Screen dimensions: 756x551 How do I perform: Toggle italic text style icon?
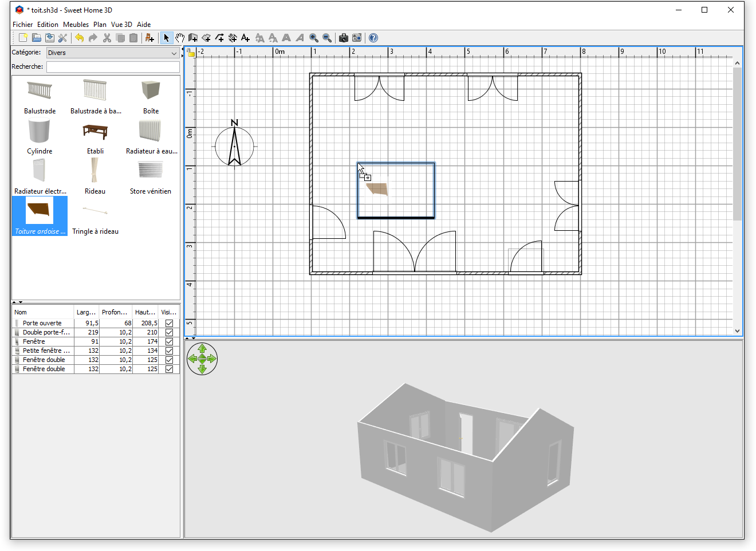[x=300, y=38]
